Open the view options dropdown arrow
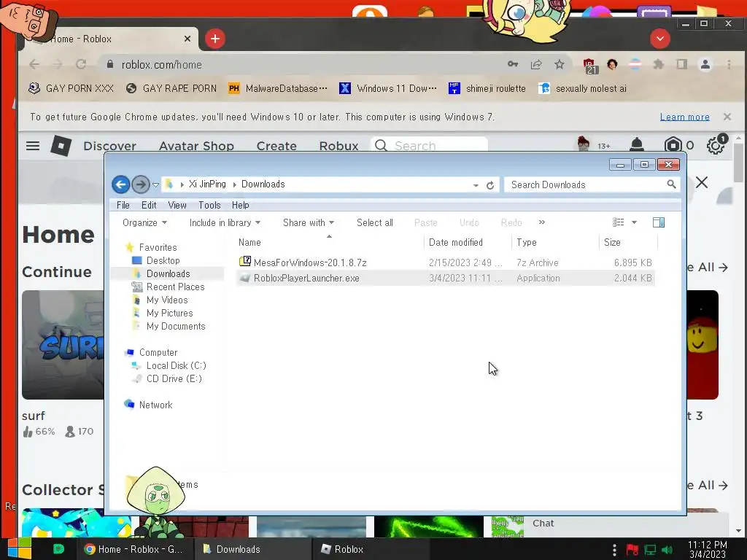The image size is (747, 560). (634, 222)
